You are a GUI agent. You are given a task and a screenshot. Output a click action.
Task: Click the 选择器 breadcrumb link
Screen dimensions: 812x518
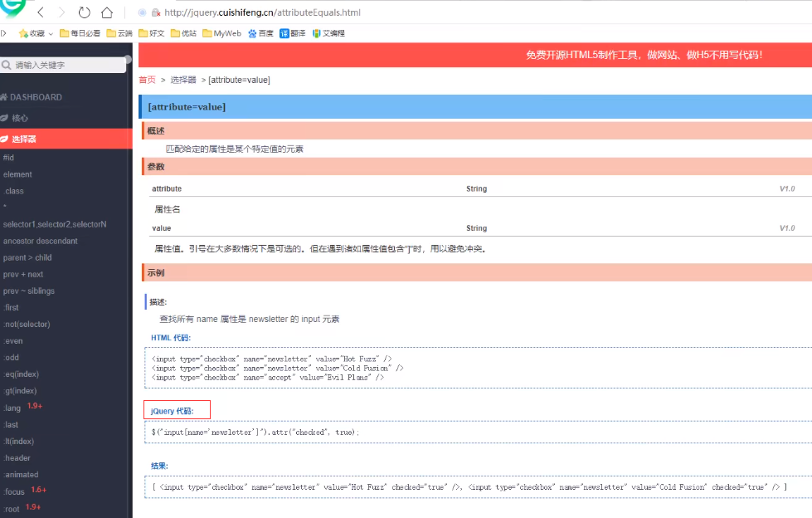click(183, 80)
